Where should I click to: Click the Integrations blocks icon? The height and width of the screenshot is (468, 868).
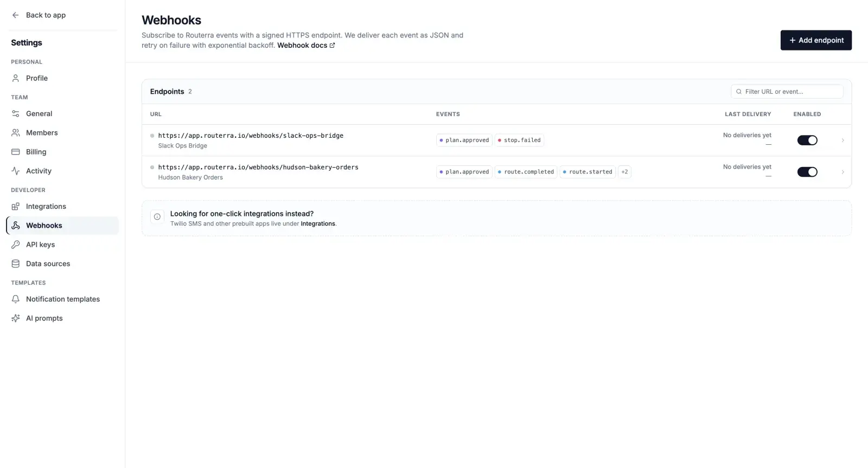coord(16,207)
